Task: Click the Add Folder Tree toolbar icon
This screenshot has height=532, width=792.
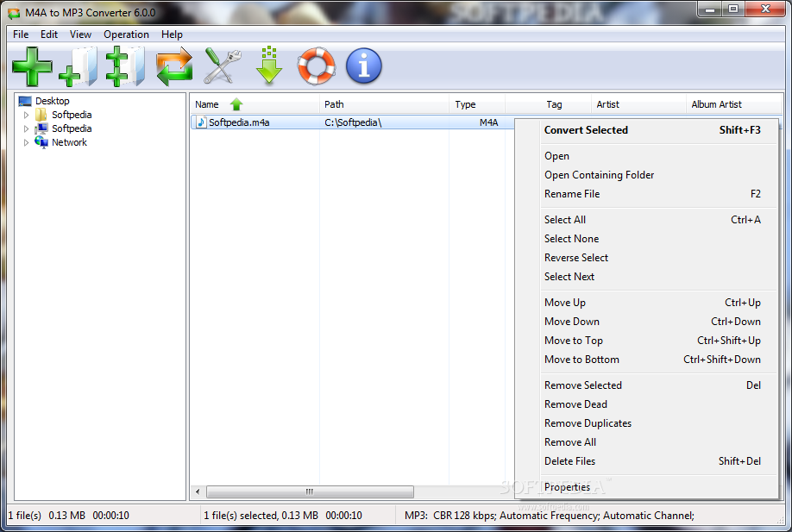Action: [125, 66]
